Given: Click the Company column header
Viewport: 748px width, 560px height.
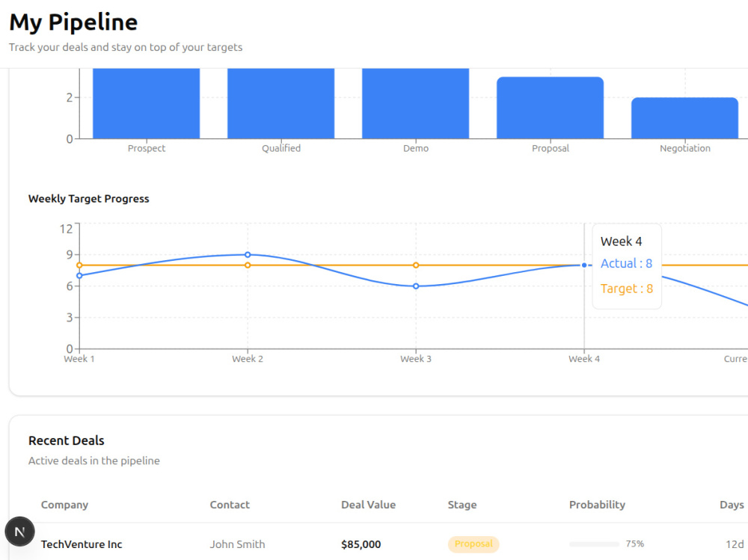Looking at the screenshot, I should click(64, 505).
